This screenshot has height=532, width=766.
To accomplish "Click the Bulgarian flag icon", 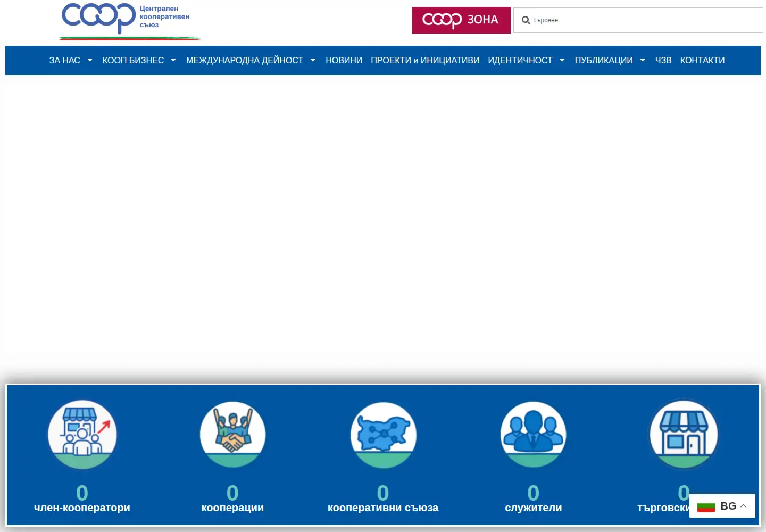I will point(706,506).
